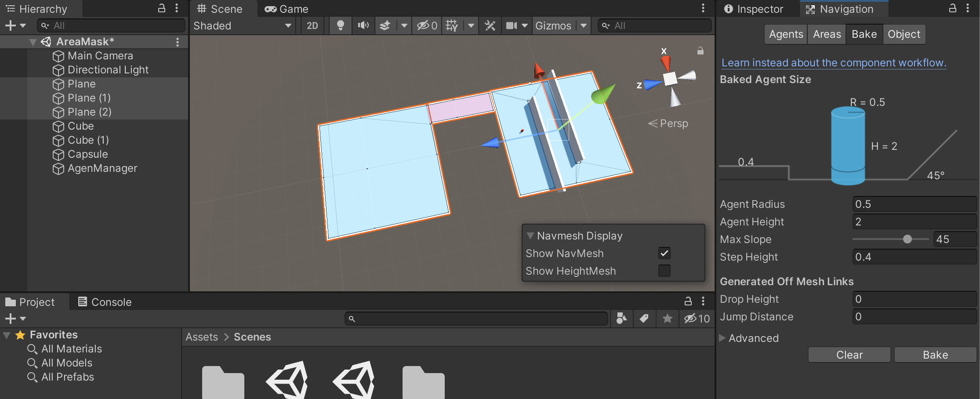Open AreaMask scene options menu
The image size is (980, 399).
point(178,42)
